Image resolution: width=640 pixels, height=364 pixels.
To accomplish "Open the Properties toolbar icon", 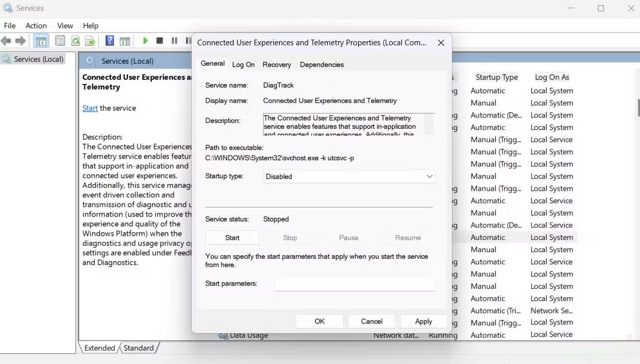I will click(x=60, y=41).
